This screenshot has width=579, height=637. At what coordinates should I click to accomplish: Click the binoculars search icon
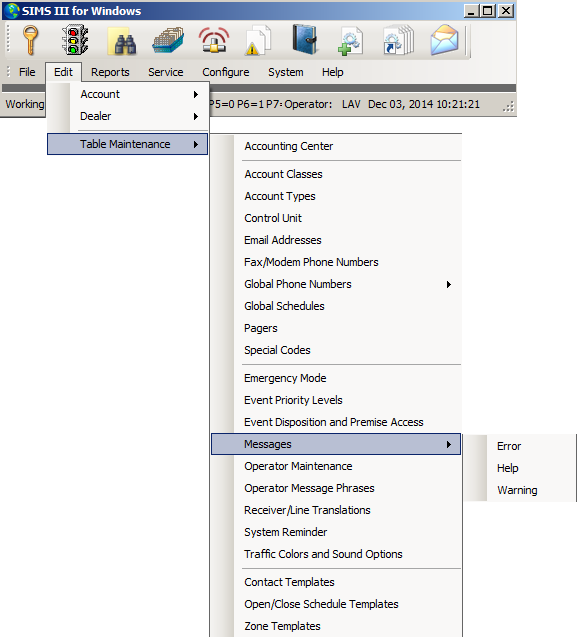tap(124, 41)
